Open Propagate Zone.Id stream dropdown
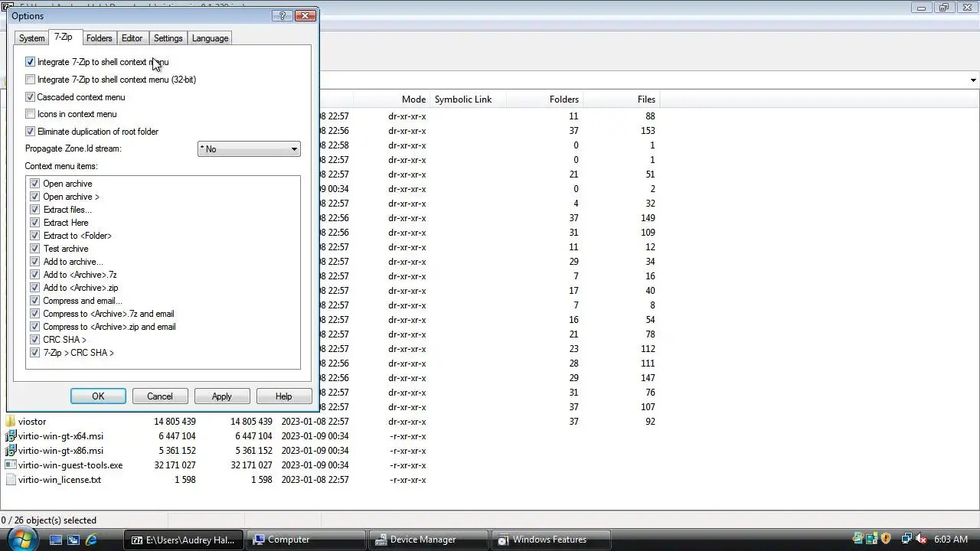980x551 pixels. click(x=249, y=149)
